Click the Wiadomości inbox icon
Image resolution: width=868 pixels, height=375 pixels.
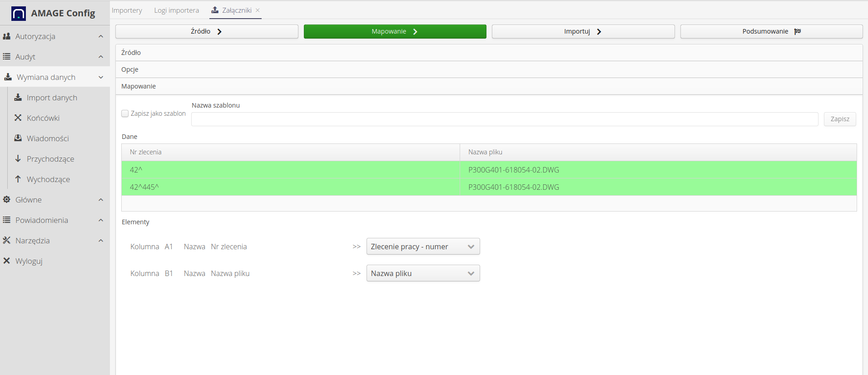coord(18,138)
